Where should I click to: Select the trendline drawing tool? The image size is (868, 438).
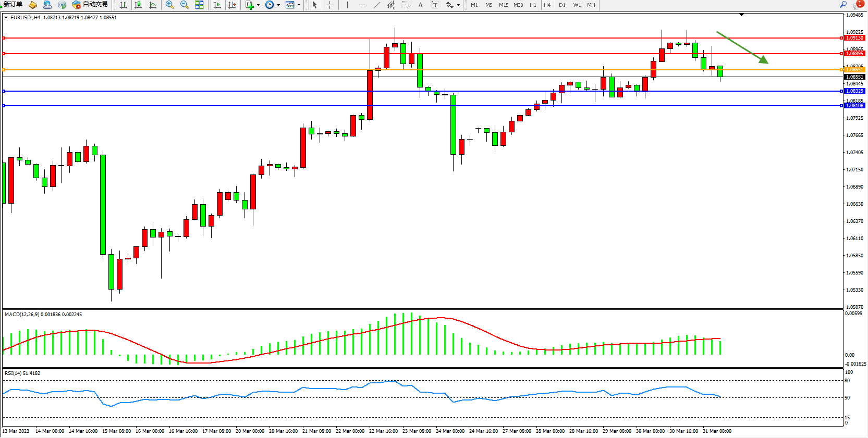(377, 5)
